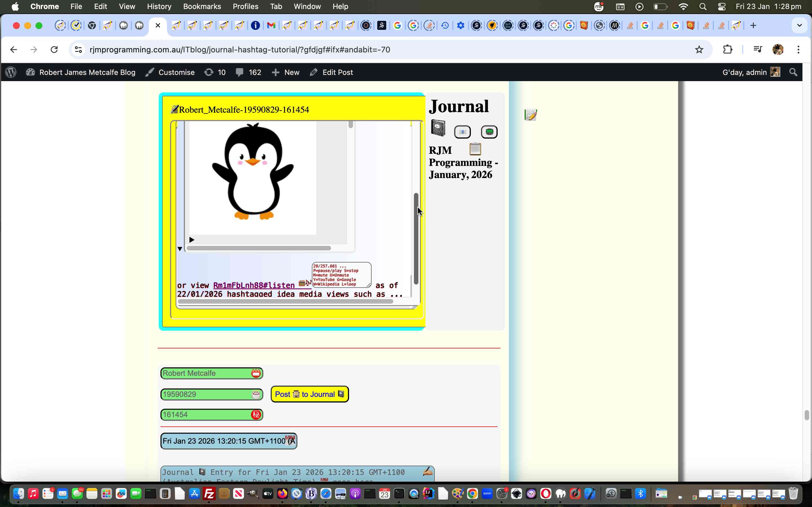Screen dimensions: 812x507
Task: Expand the right-pointing triangle under the penguin
Action: pyautogui.click(x=192, y=240)
